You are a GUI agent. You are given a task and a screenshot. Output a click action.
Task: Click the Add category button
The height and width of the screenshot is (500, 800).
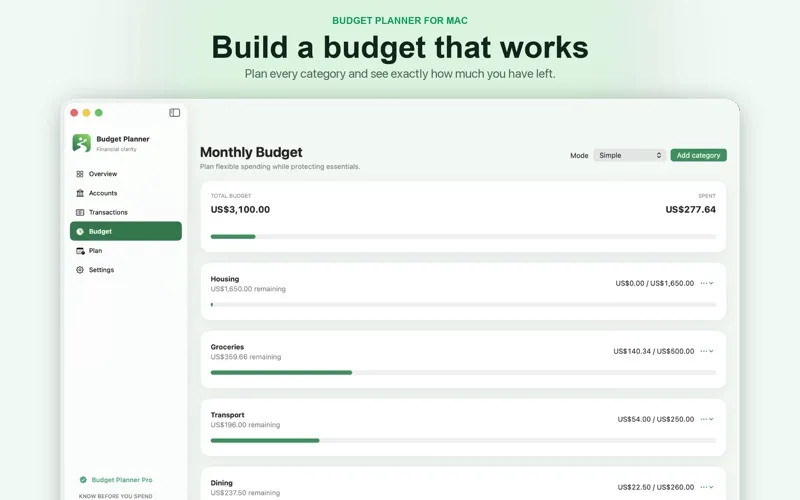click(x=698, y=155)
